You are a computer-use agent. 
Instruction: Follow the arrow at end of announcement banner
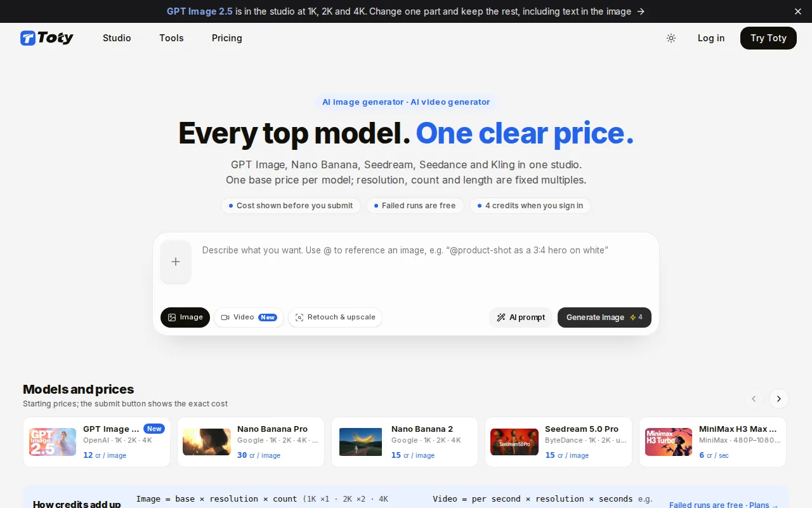pos(641,11)
